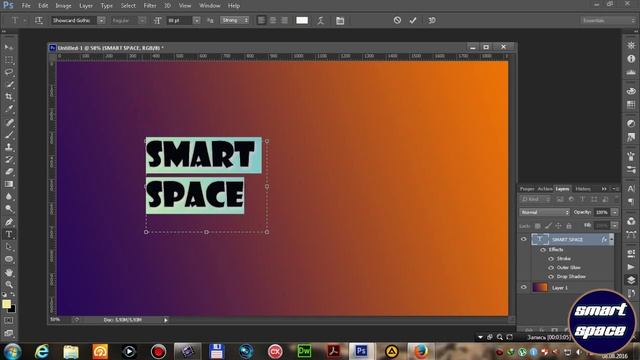Open the Type menu

tap(107, 6)
